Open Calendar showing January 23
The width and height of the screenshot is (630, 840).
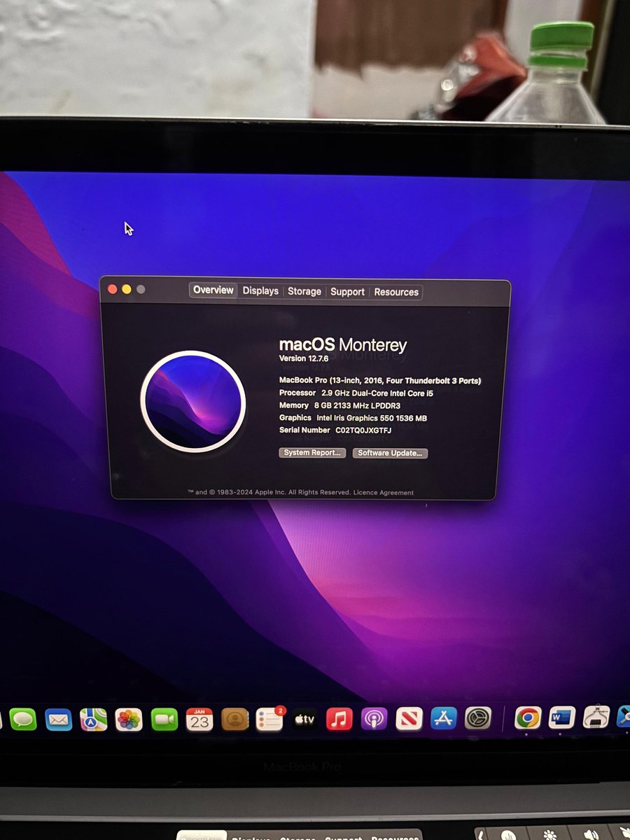coord(198,720)
